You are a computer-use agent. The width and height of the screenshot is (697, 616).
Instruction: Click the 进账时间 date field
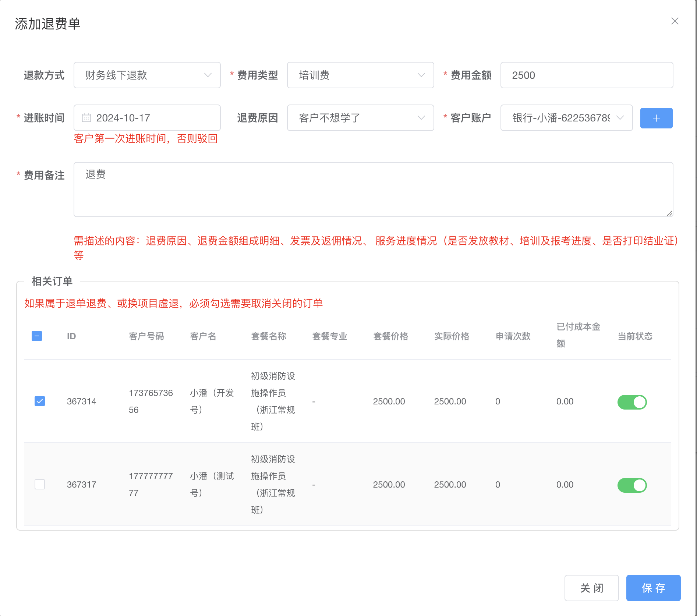coord(155,118)
